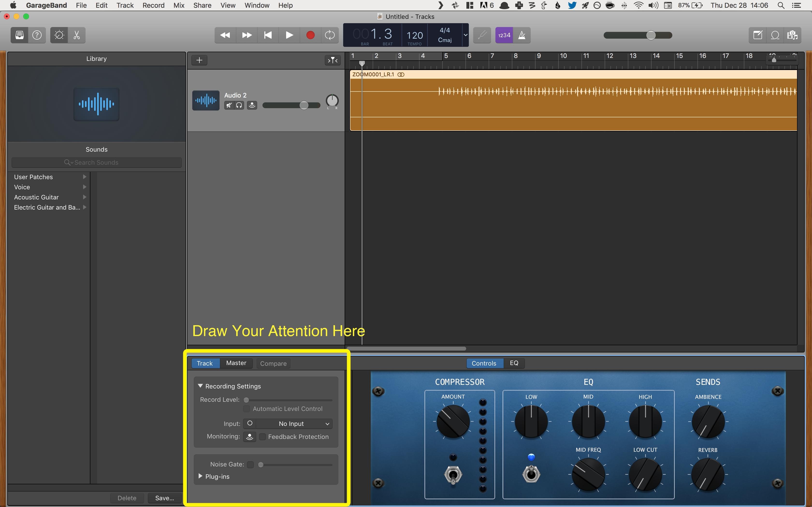Select the Cycle/Loop mode icon
812x507 pixels.
tap(330, 35)
